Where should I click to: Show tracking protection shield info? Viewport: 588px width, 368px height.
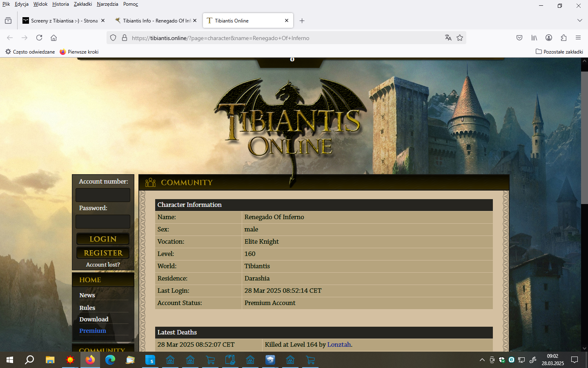pyautogui.click(x=113, y=38)
